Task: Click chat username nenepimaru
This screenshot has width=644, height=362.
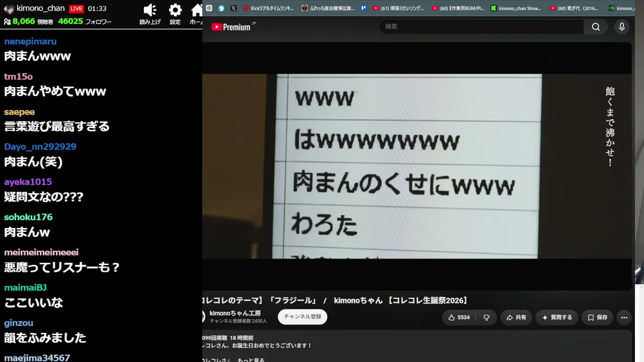Action: point(30,41)
